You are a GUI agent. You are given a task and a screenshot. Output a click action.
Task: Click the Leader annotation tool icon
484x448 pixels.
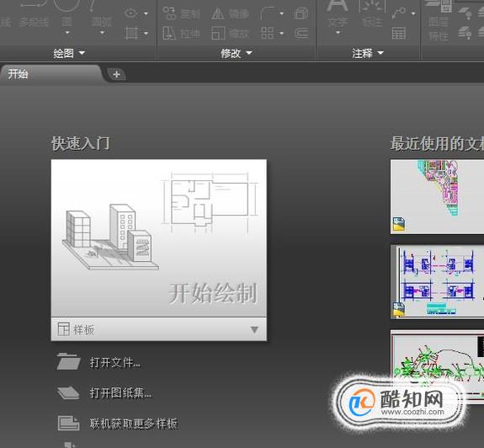click(x=399, y=13)
